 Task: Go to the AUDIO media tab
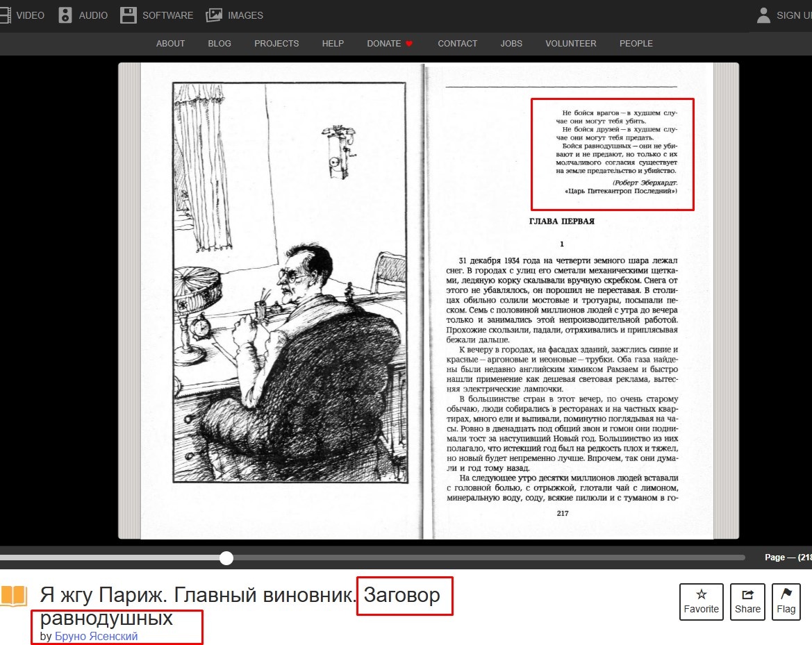(x=93, y=15)
